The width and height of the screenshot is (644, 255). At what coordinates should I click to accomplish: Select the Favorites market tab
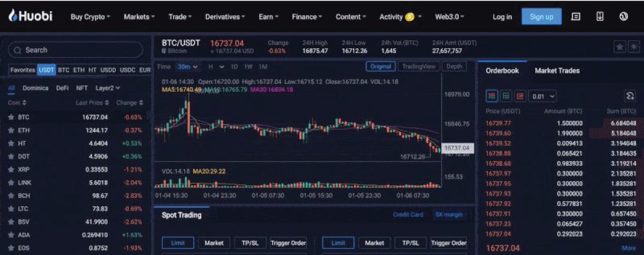[x=22, y=70]
